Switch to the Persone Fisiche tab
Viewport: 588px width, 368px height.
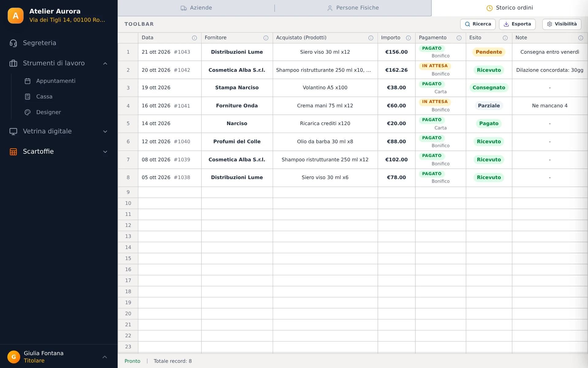tap(353, 8)
